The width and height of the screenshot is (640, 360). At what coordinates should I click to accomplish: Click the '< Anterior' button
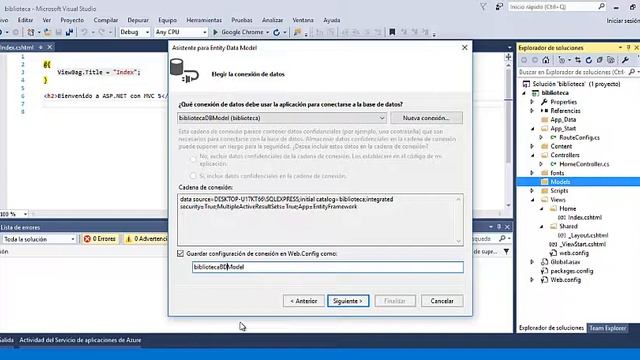point(304,301)
